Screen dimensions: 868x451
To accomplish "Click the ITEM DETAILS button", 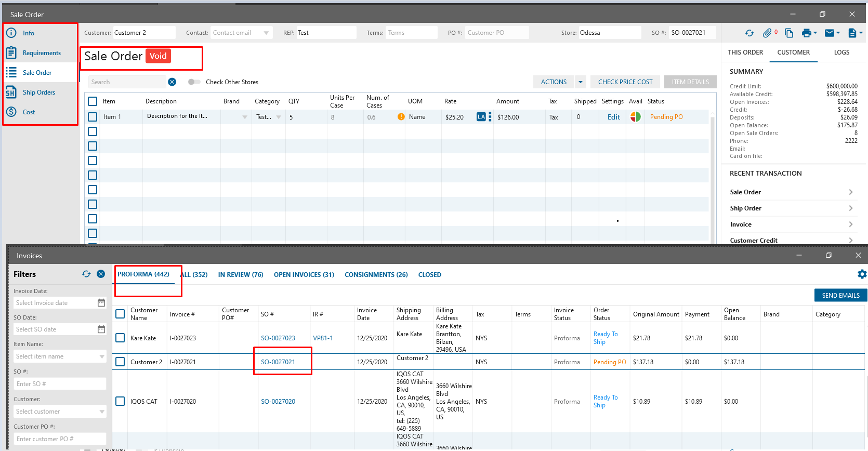I will (690, 82).
